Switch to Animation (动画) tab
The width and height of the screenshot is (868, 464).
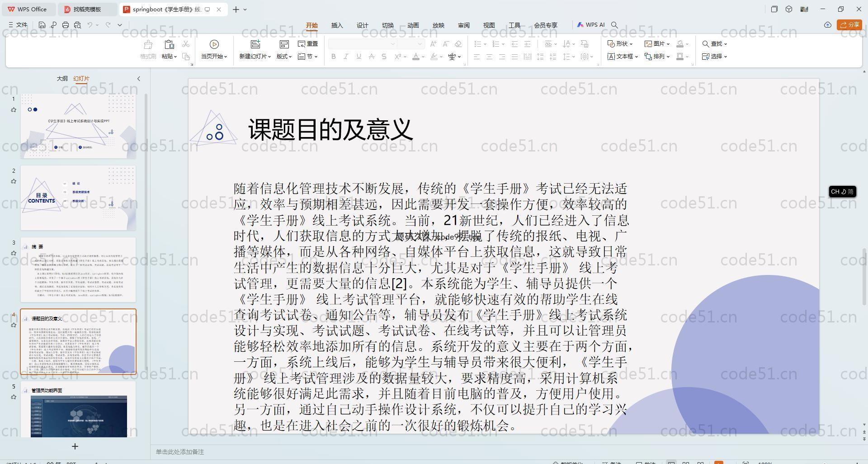(x=413, y=25)
